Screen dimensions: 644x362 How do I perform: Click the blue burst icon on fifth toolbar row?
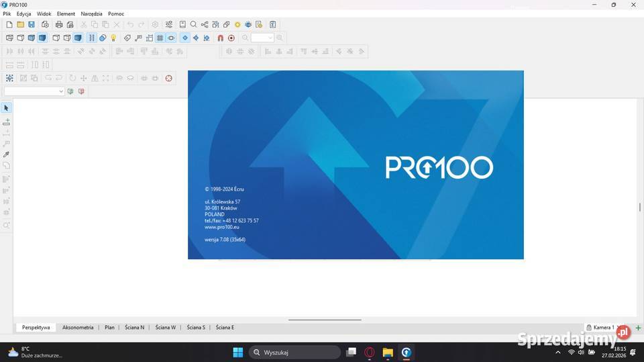click(x=9, y=78)
